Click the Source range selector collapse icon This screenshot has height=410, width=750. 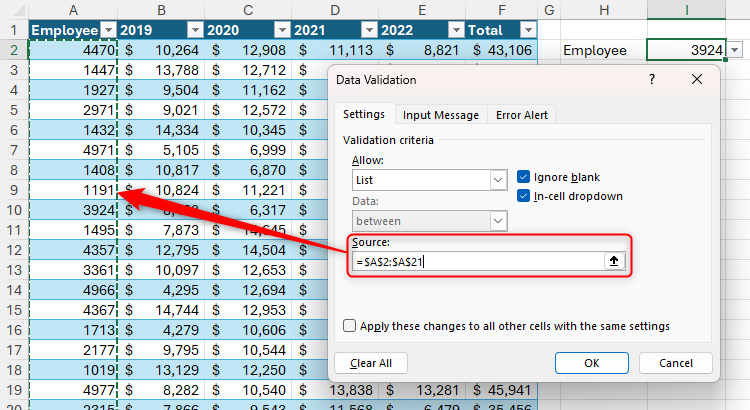(x=616, y=261)
